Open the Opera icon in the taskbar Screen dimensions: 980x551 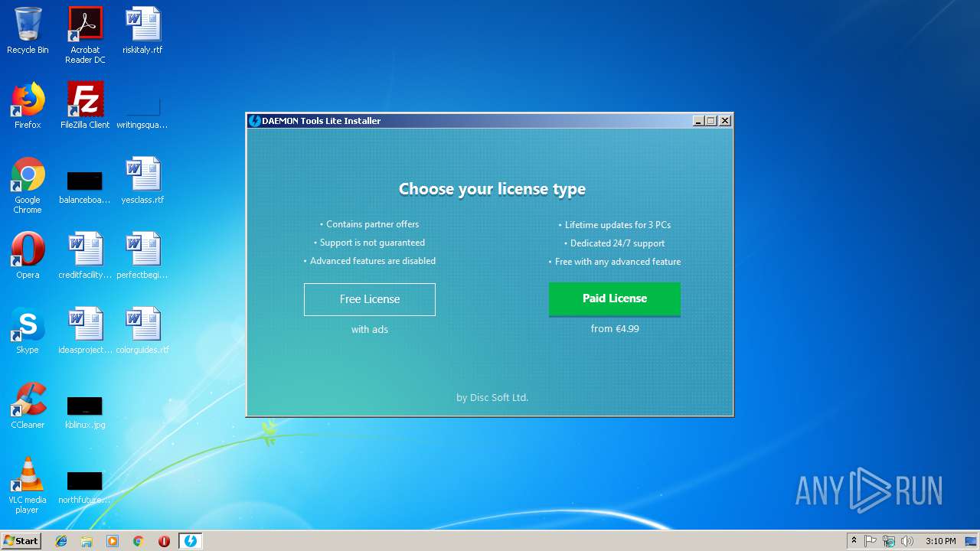[x=164, y=541]
